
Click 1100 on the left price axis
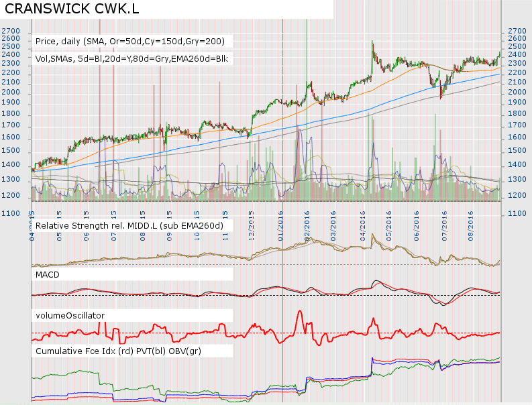[11, 213]
